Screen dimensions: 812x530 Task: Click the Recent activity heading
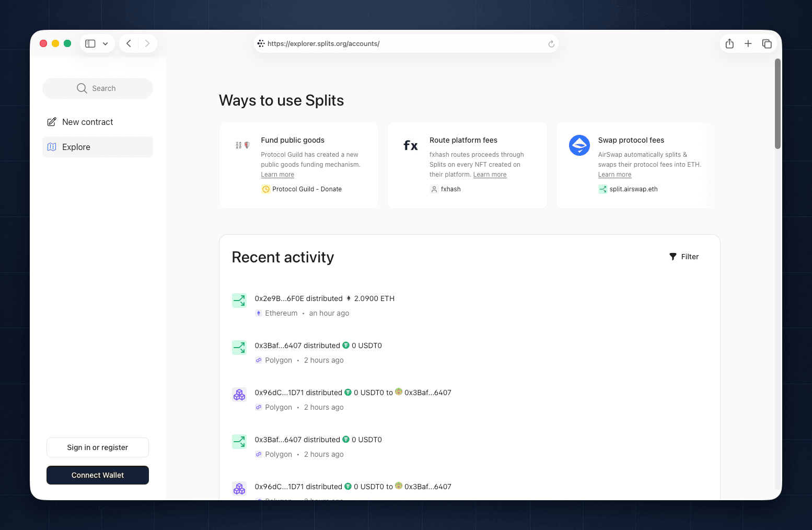tap(283, 257)
